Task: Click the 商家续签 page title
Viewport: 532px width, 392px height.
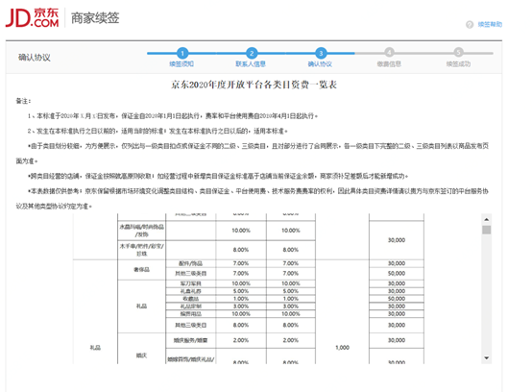Action: click(x=95, y=18)
